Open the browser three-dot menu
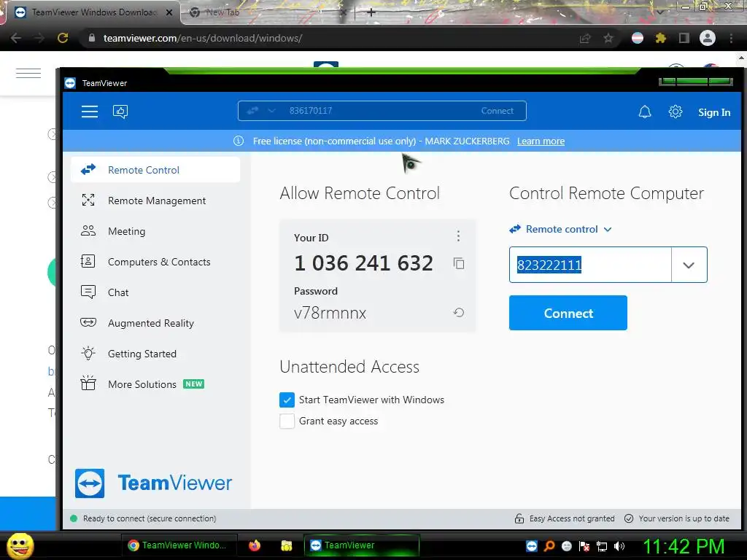 731,38
